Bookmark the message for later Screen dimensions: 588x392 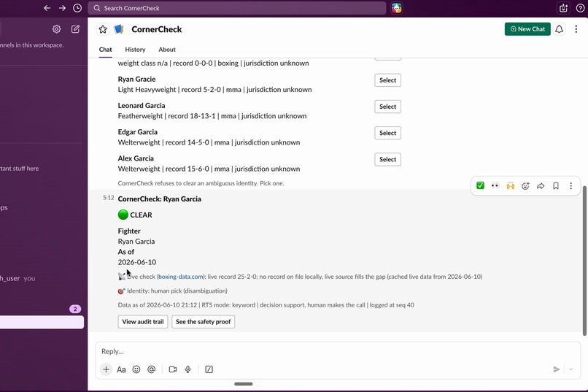click(556, 185)
